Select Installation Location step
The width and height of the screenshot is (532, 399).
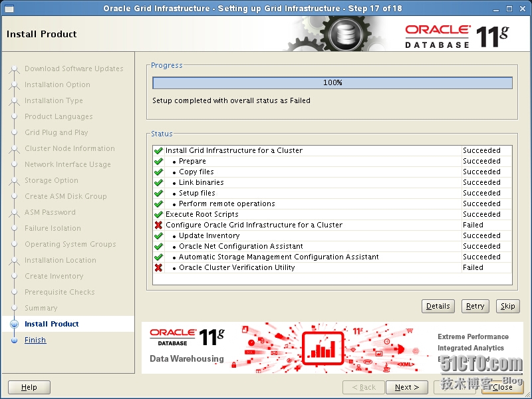coord(61,260)
